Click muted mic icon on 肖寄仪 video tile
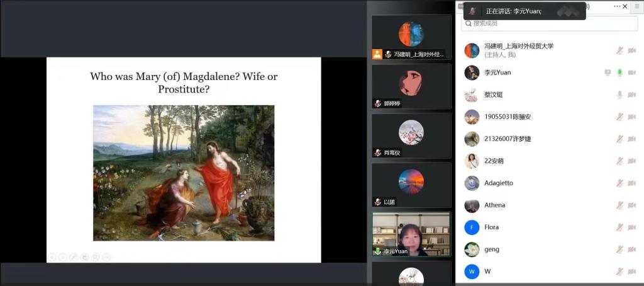The width and height of the screenshot is (644, 286). (378, 152)
